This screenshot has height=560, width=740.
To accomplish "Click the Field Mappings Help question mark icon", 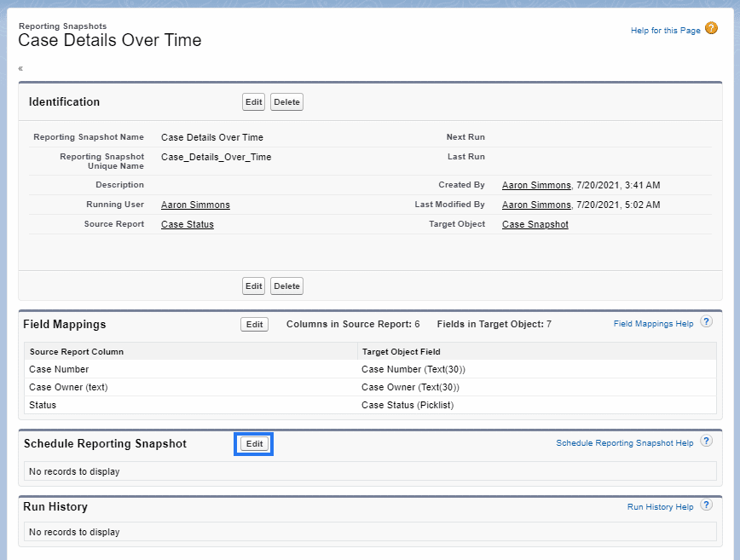I will click(706, 322).
